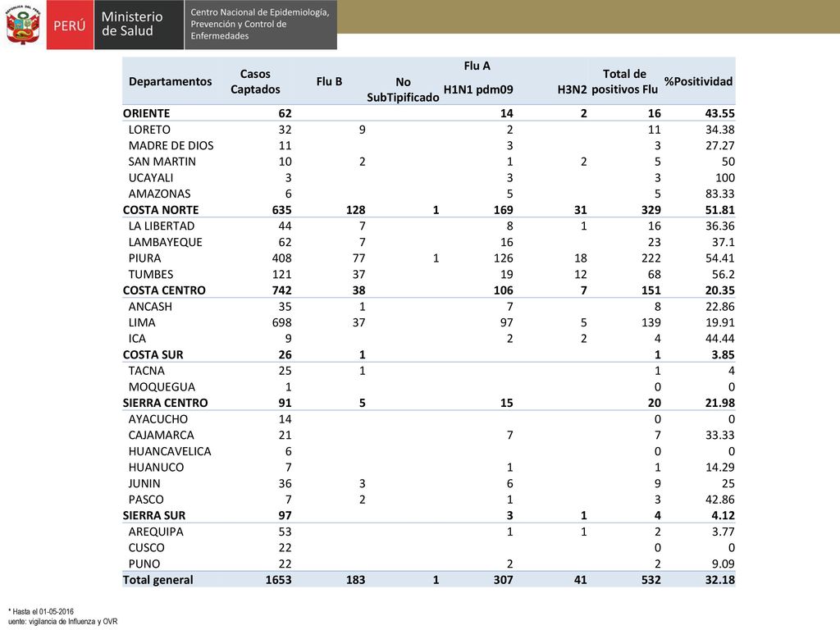Select the 742 value in COSTA CENTRO row

tap(282, 290)
